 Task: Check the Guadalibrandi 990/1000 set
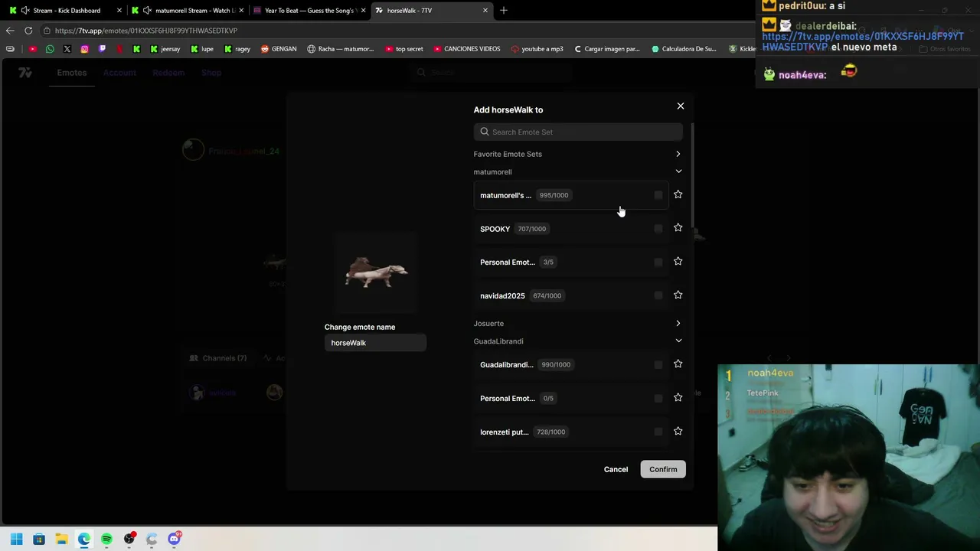658,365
